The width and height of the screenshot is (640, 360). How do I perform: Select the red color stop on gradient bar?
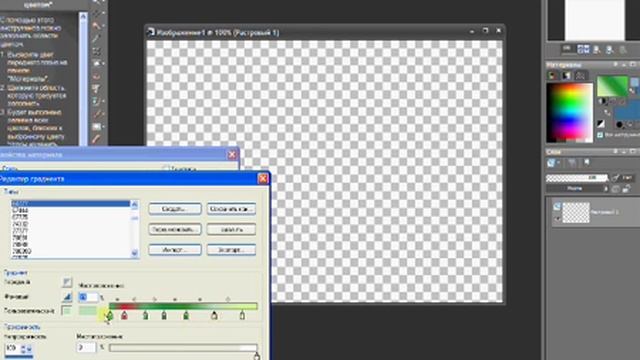point(124,315)
